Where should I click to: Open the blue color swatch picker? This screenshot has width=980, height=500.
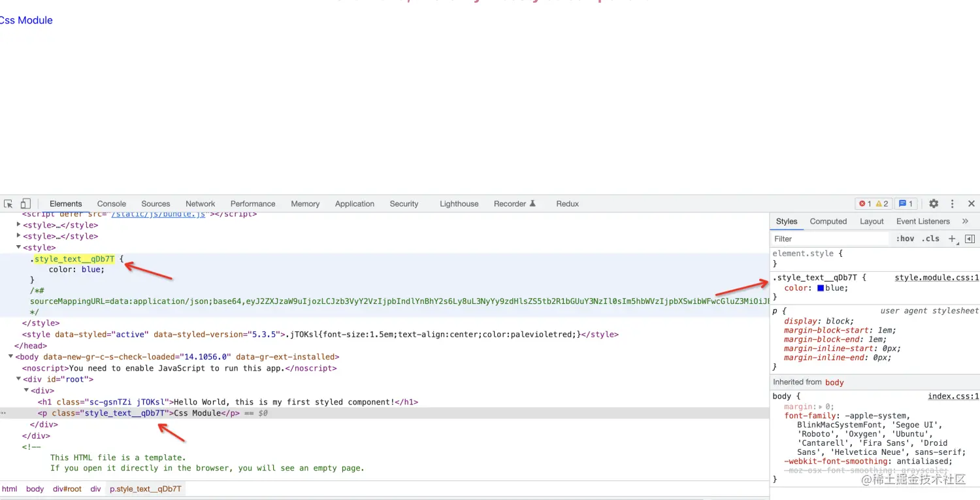821,288
